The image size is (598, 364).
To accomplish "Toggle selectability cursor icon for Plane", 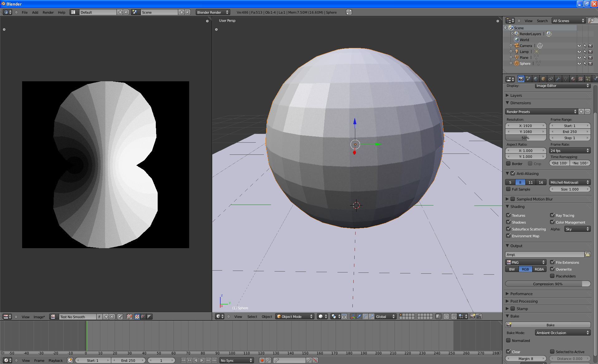I will click(x=585, y=58).
